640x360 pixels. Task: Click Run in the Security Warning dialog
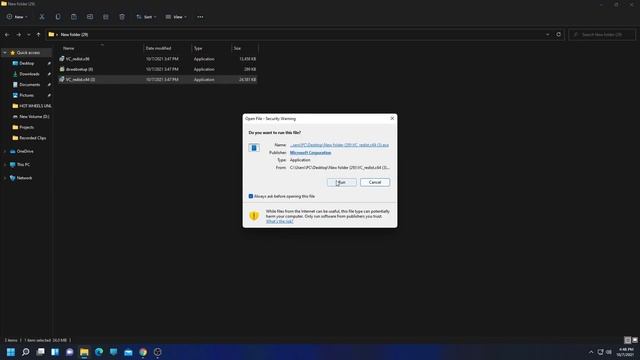pos(342,182)
